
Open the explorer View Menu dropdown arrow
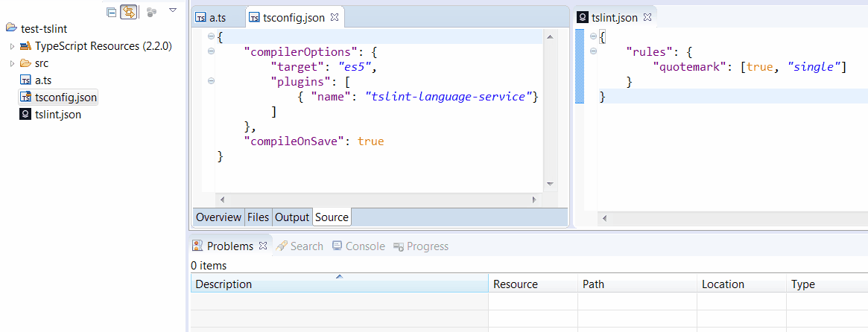(x=173, y=10)
